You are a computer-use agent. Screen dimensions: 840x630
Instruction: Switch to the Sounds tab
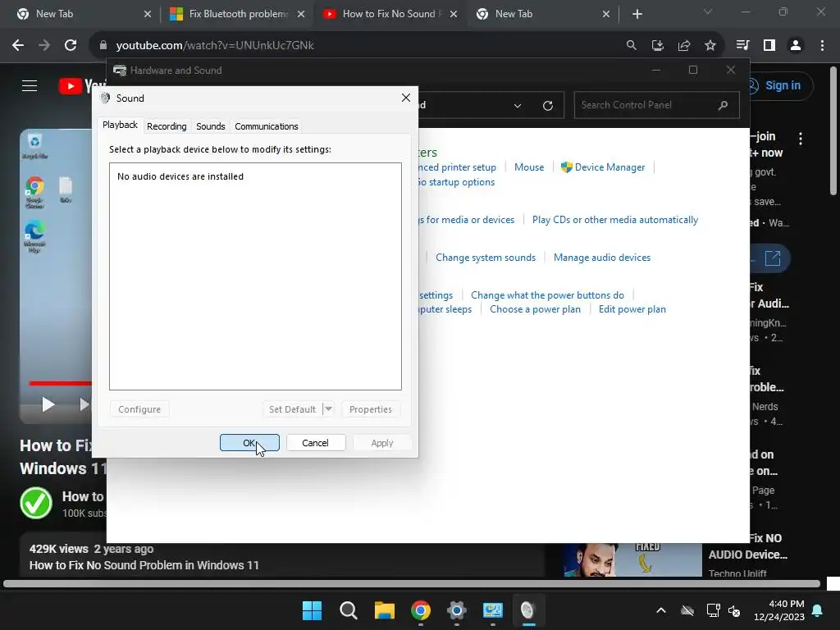point(211,126)
